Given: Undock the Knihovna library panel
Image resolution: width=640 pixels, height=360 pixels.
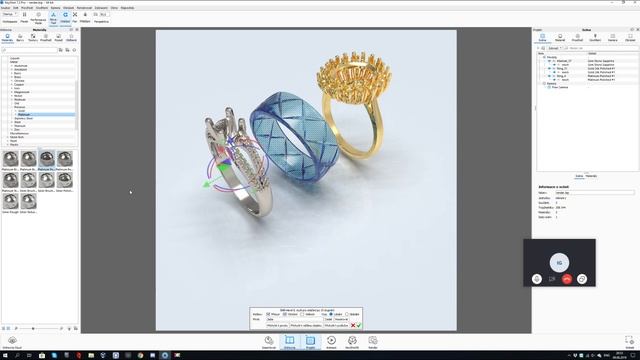Looking at the screenshot, I should pyautogui.click(x=71, y=30).
